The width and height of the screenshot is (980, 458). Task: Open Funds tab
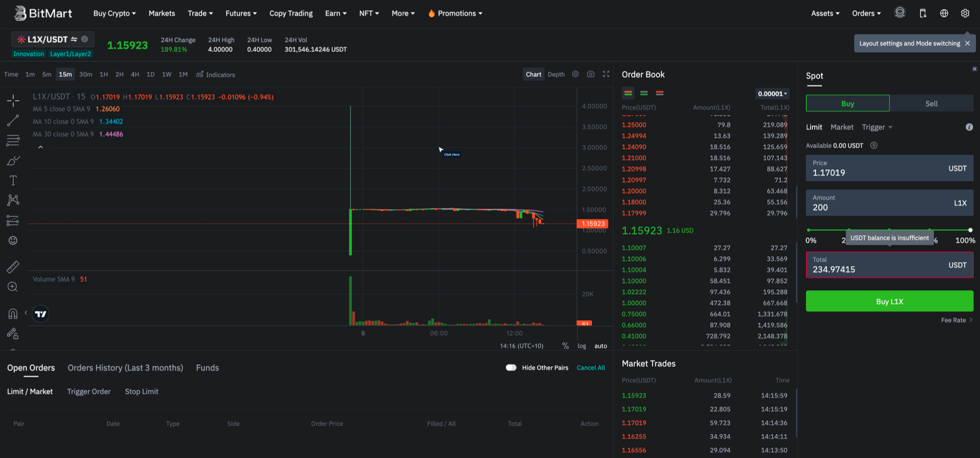tap(207, 368)
